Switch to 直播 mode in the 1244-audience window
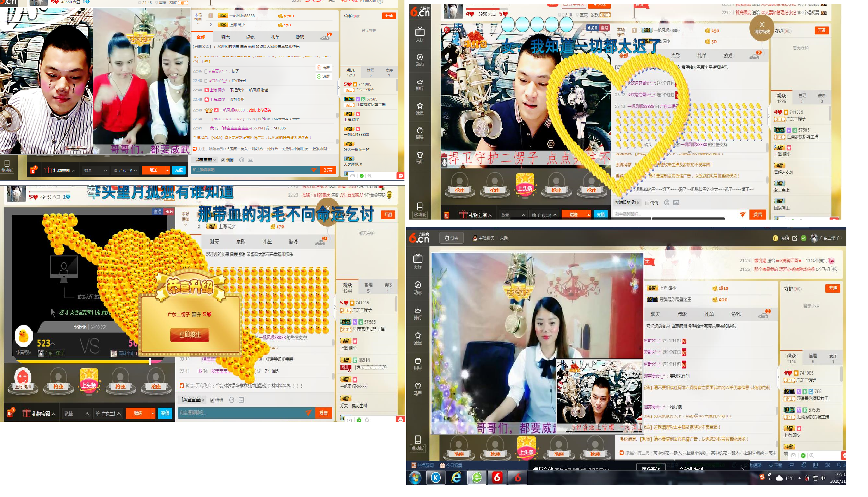The height and width of the screenshot is (497, 868). [158, 212]
